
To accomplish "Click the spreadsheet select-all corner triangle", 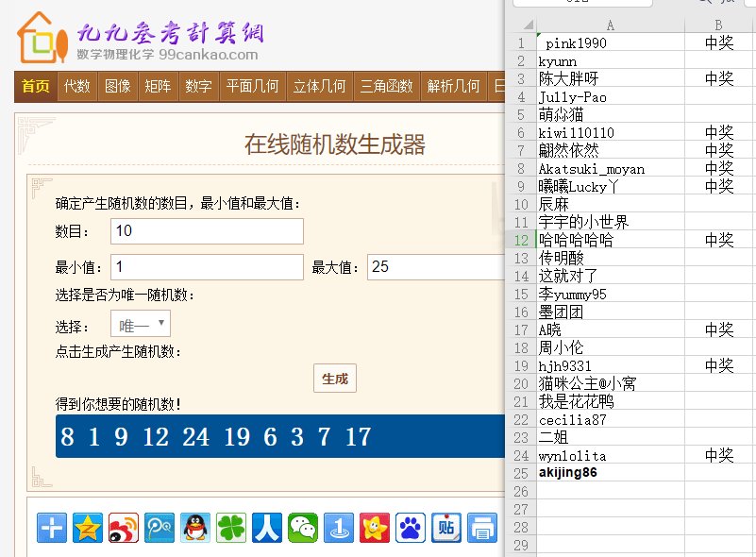I will tap(529, 25).
